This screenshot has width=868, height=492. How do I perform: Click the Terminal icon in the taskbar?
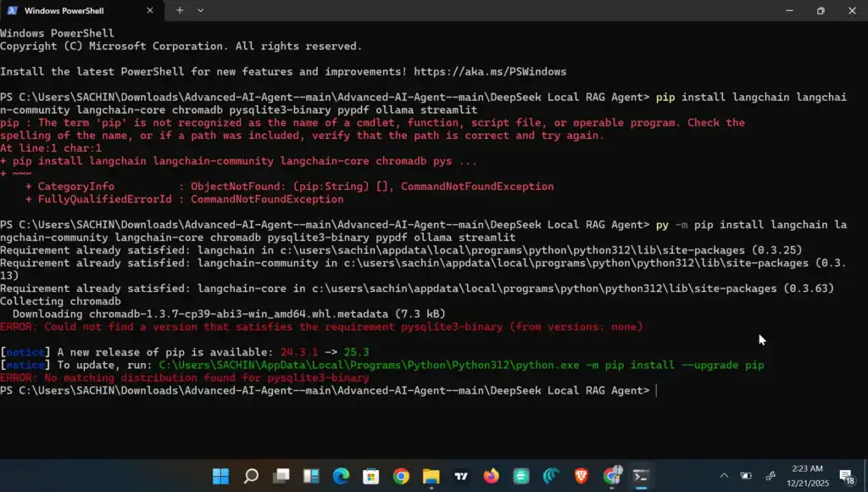point(642,476)
